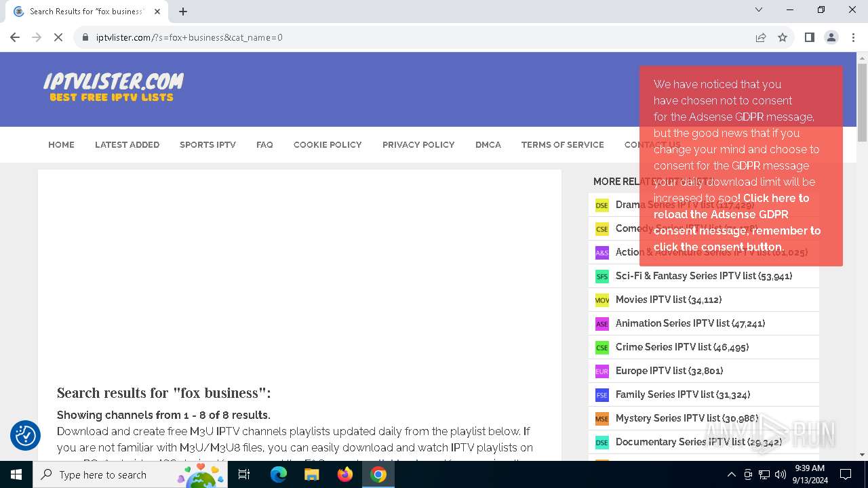Click the Windows Start button

(16, 474)
